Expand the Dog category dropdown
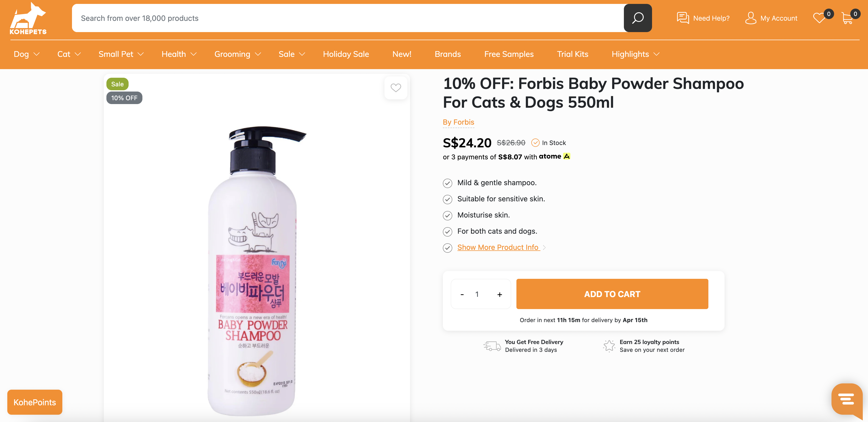868x422 pixels. point(27,54)
